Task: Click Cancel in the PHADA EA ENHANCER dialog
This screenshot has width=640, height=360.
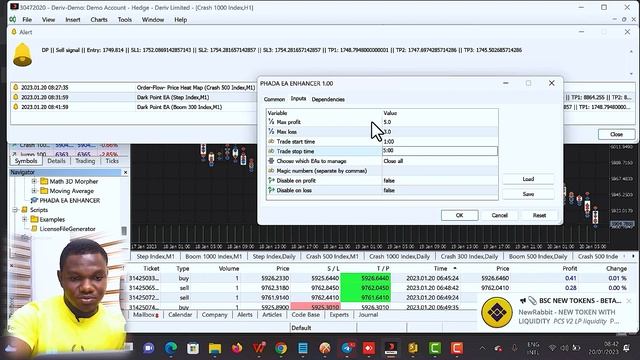Action: tap(499, 215)
